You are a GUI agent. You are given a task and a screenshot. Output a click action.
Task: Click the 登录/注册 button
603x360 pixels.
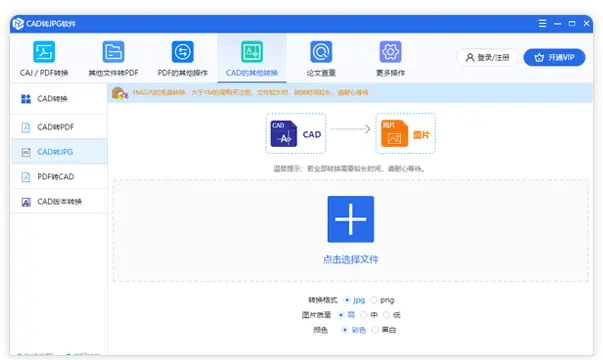487,58
